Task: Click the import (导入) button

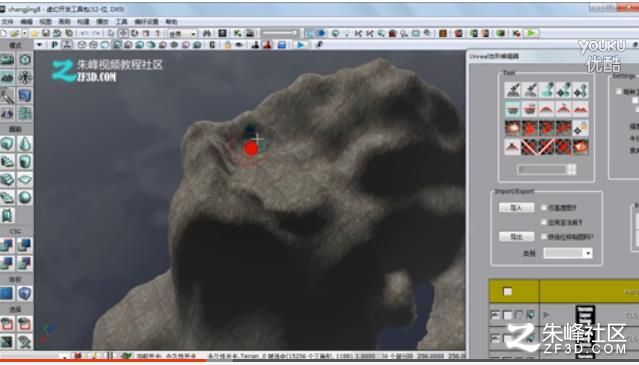Action: [516, 208]
